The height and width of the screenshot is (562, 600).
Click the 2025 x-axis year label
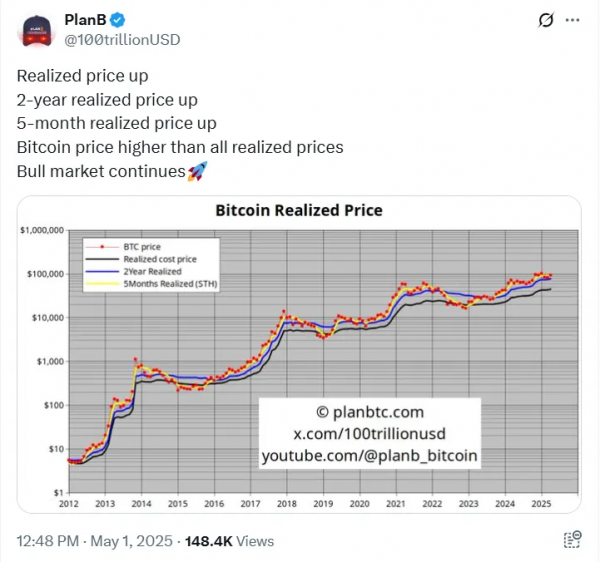[541, 504]
